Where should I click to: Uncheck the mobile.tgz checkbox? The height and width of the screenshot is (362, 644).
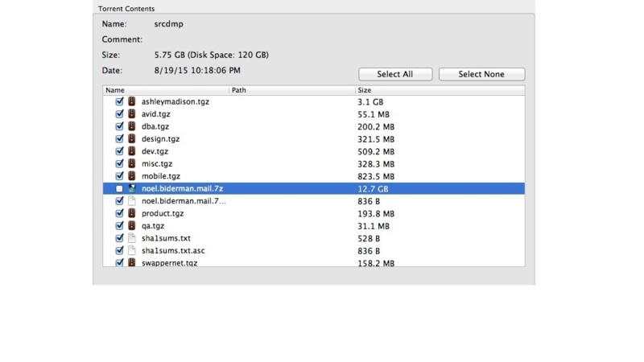point(119,175)
